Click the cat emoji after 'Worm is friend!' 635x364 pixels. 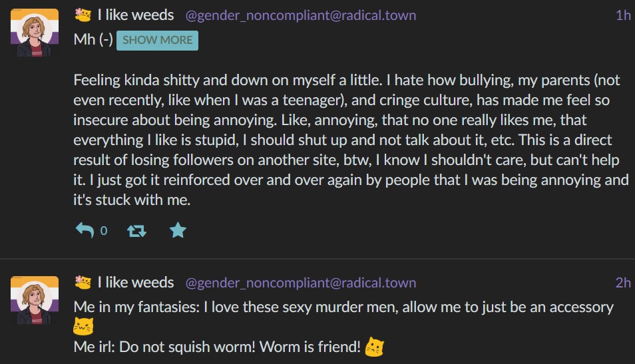click(374, 347)
